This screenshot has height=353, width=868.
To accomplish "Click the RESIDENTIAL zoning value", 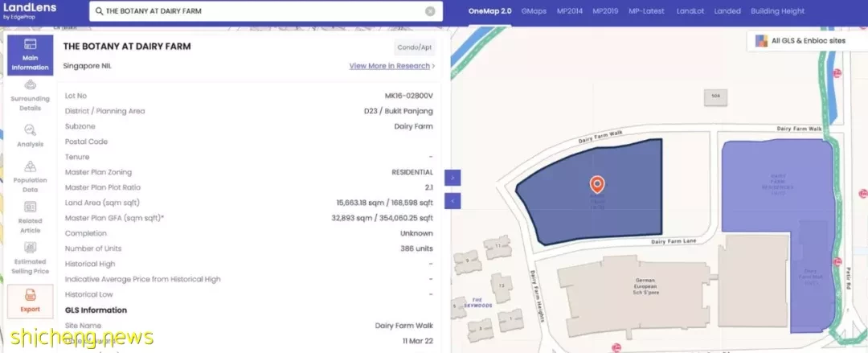I will [x=412, y=172].
